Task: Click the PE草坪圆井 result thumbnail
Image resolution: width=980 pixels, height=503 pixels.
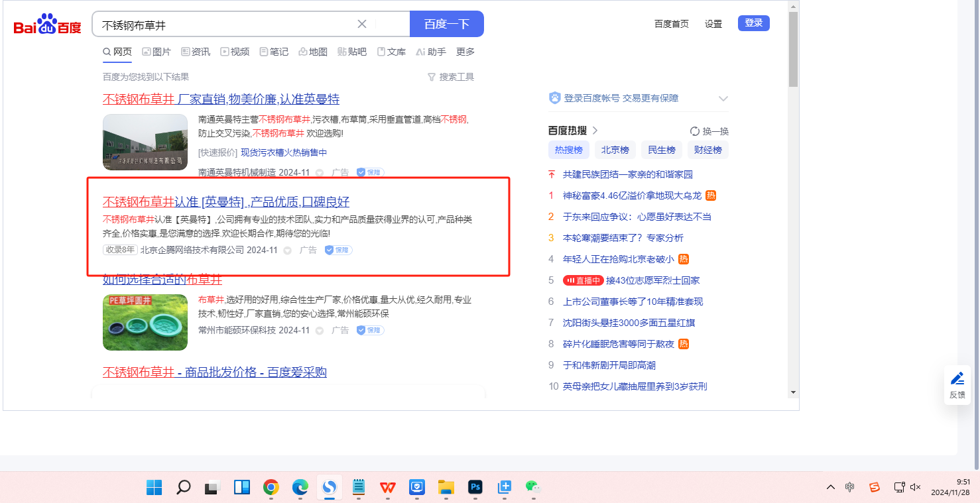Action: tap(145, 322)
